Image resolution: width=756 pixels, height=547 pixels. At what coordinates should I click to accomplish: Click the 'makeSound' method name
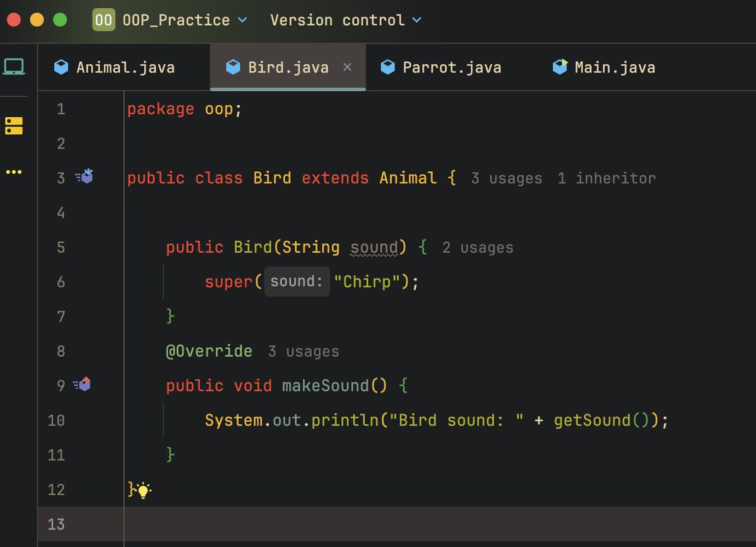click(325, 386)
